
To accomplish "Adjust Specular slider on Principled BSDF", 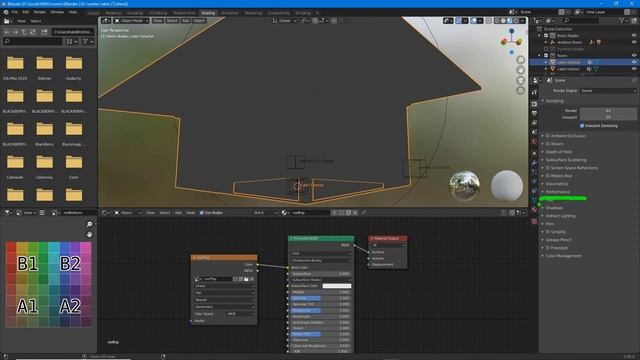I will point(320,298).
